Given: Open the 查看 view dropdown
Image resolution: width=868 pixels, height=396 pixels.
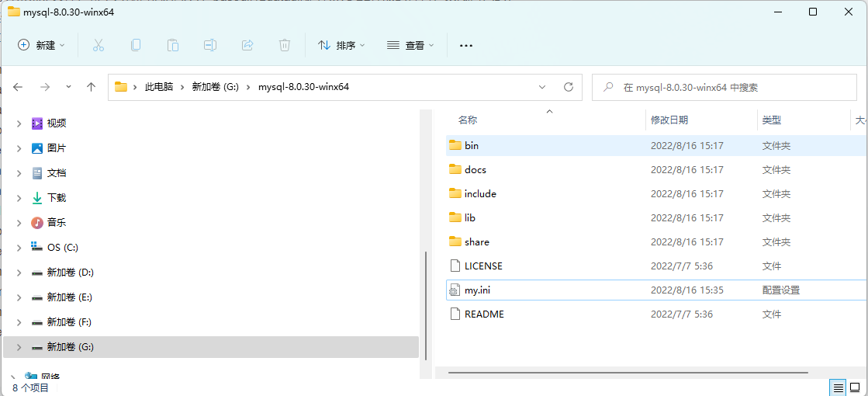Looking at the screenshot, I should 410,45.
